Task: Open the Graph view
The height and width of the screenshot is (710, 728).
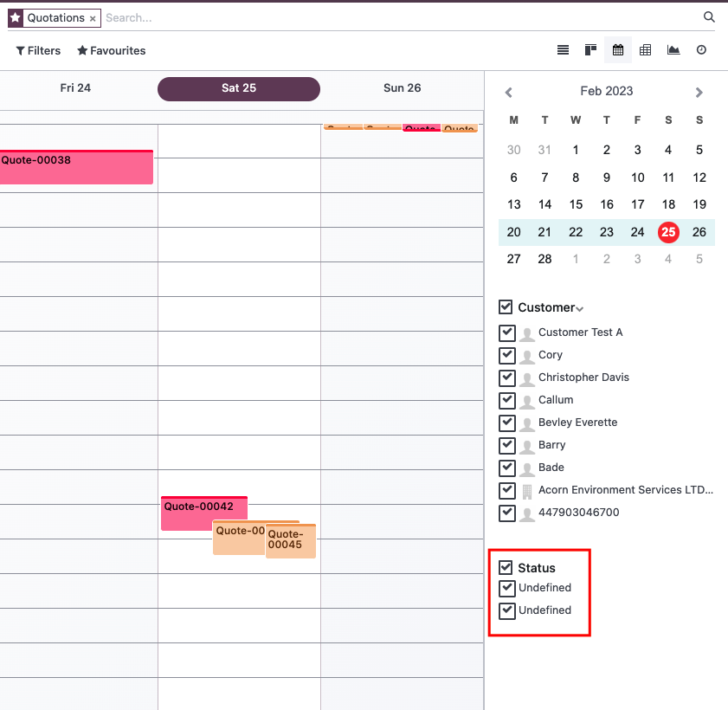Action: click(x=673, y=49)
